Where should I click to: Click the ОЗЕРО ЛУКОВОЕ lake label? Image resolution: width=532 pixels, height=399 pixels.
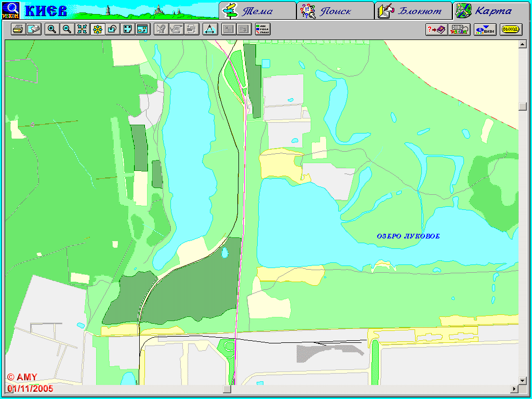pos(408,236)
